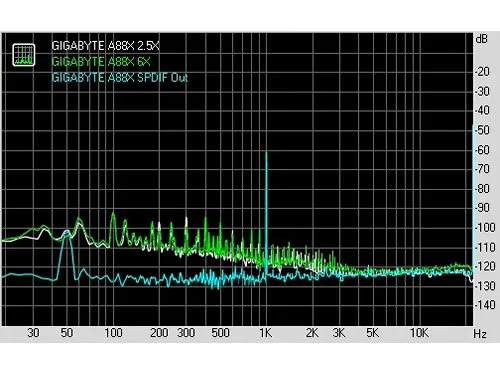Click the '-30' dB axis value
500x375 pixels.
coord(482,91)
